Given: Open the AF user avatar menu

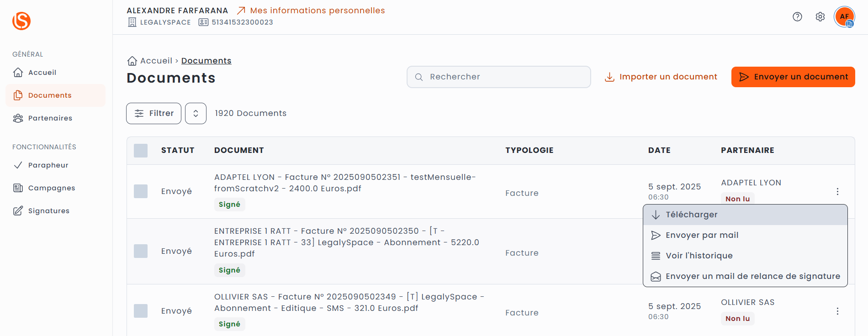Looking at the screenshot, I should [x=844, y=17].
